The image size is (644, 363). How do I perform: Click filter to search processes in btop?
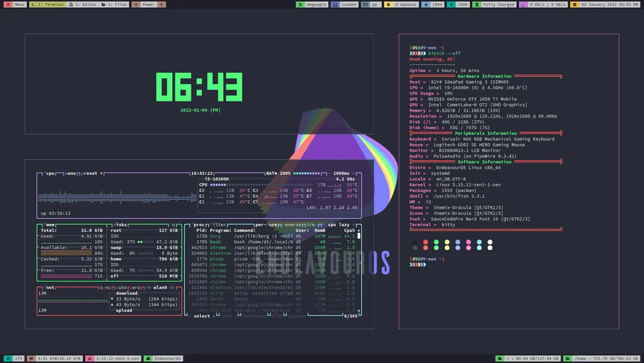coord(217,225)
